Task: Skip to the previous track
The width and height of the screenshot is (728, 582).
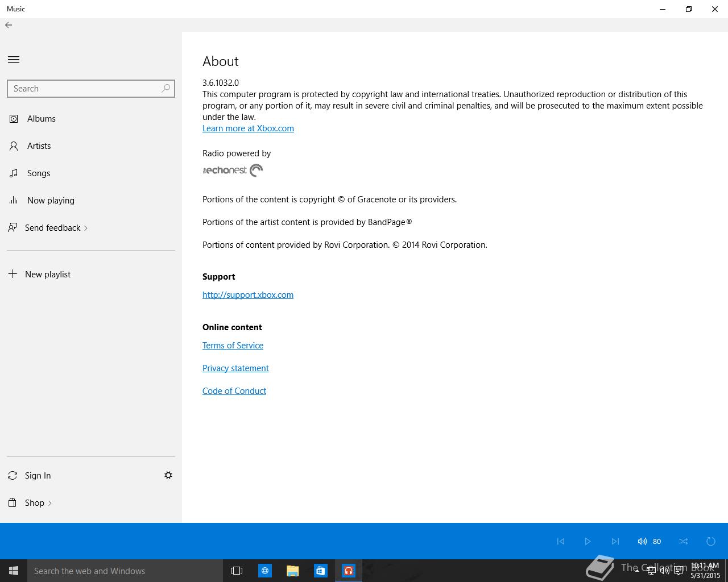Action: click(561, 541)
